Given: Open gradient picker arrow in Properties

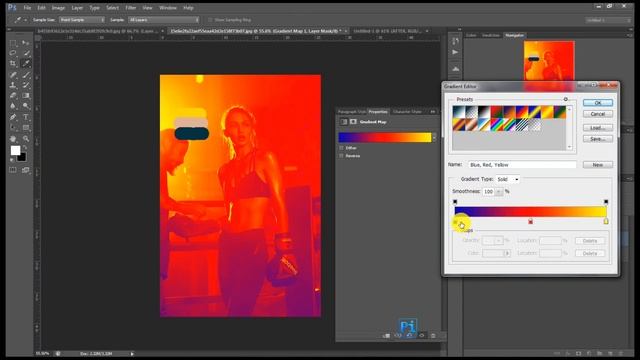Looking at the screenshot, I should (x=434, y=138).
